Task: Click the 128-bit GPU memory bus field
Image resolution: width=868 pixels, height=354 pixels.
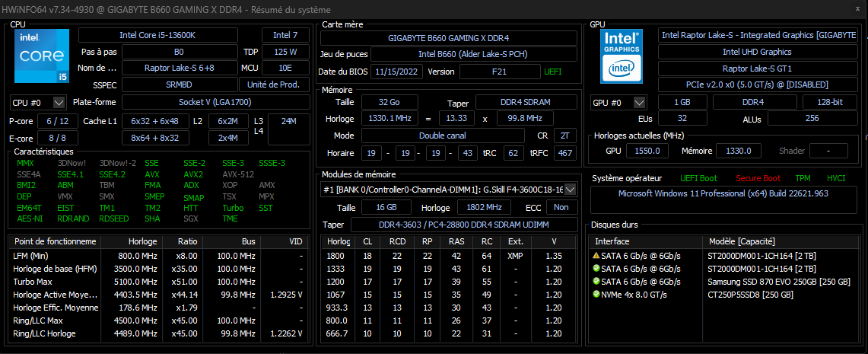Action: tap(830, 103)
